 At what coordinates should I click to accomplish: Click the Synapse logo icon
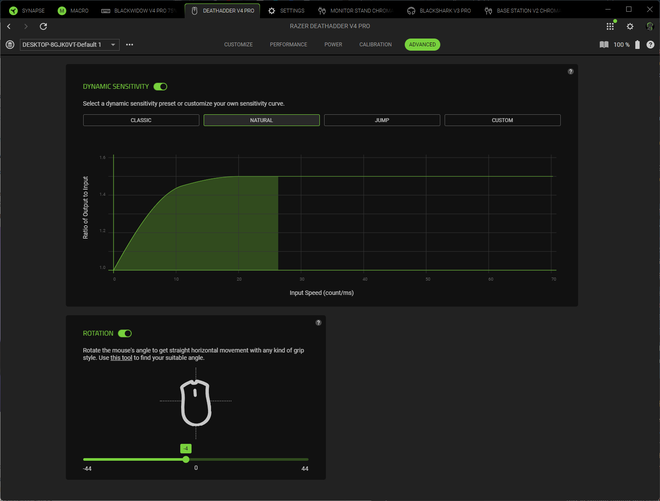coord(13,11)
